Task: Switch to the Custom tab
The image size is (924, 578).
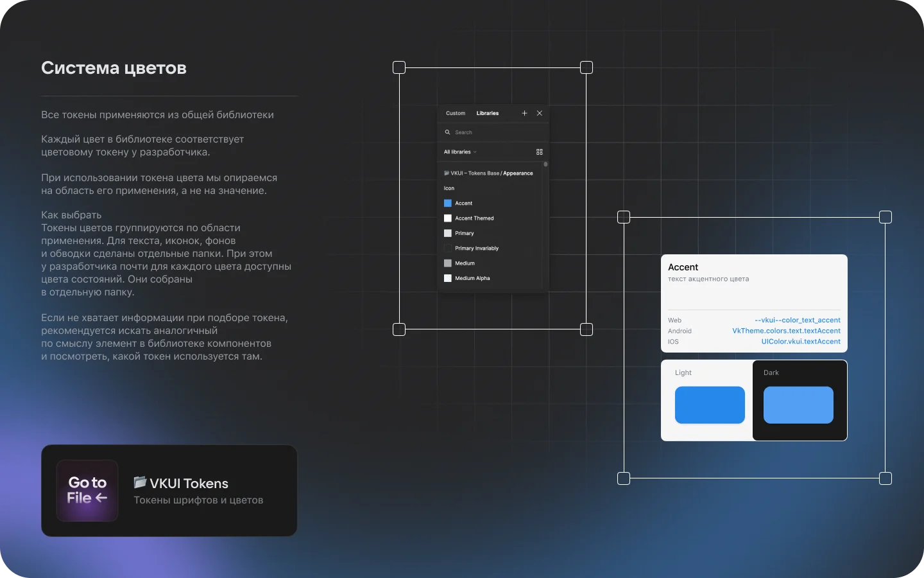Action: pos(456,113)
